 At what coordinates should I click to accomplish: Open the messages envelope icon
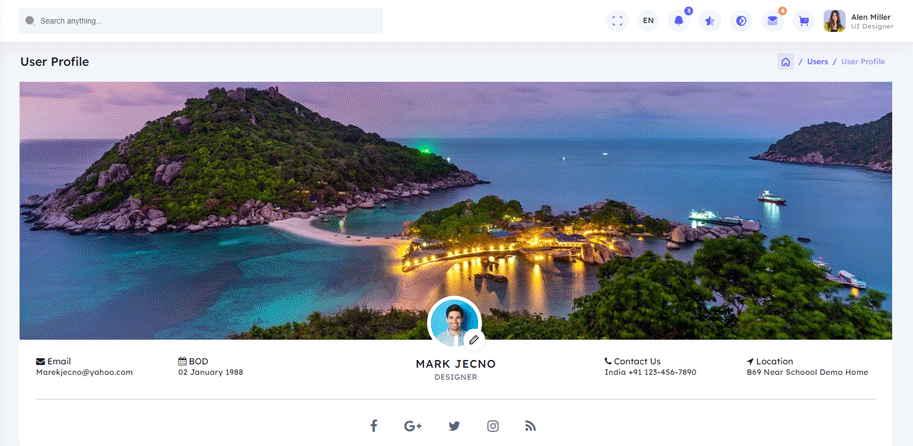click(x=772, y=21)
